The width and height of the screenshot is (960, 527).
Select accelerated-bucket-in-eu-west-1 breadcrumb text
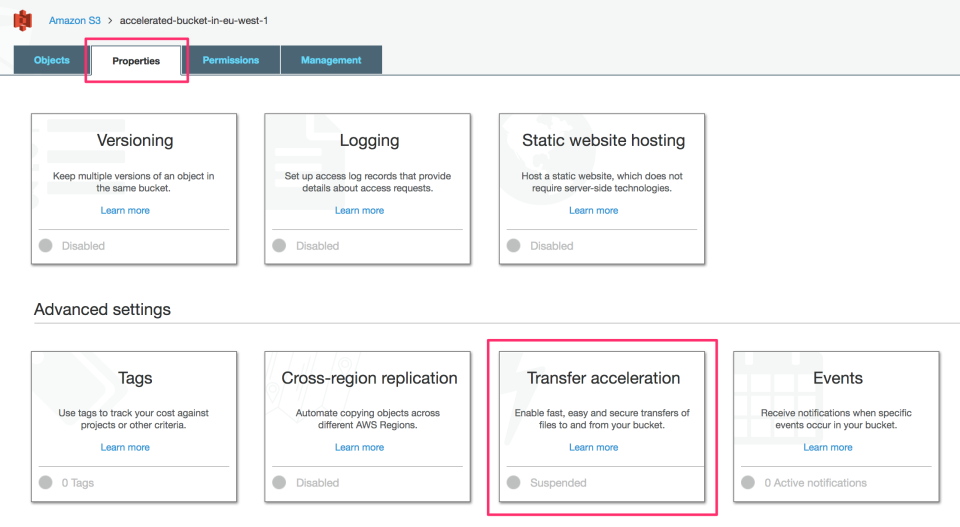click(193, 20)
